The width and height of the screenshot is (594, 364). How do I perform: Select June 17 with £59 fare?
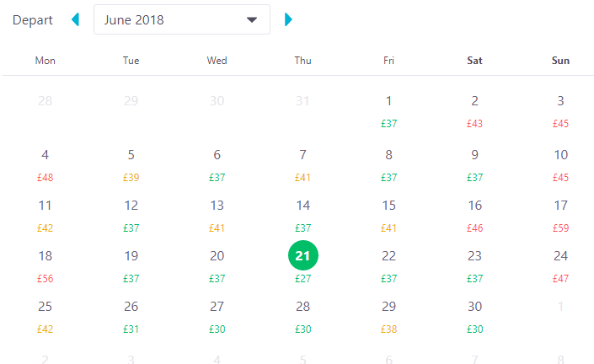tap(560, 214)
